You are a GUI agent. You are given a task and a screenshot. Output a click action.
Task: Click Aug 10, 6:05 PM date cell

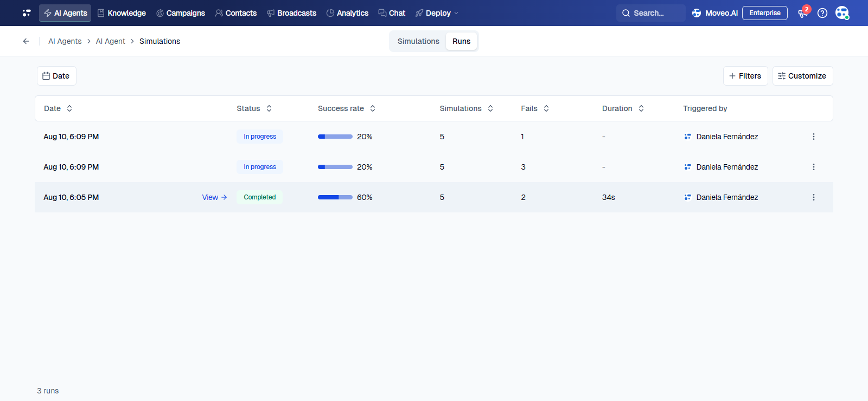[x=71, y=197]
